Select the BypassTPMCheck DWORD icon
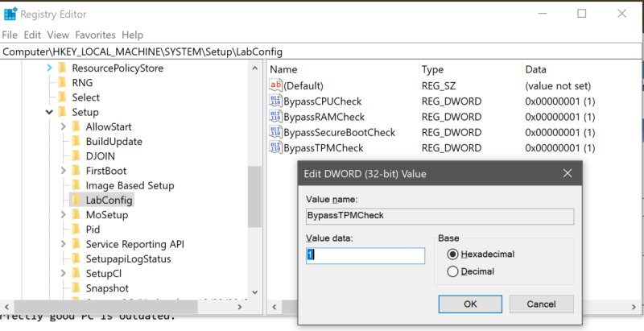 [275, 147]
